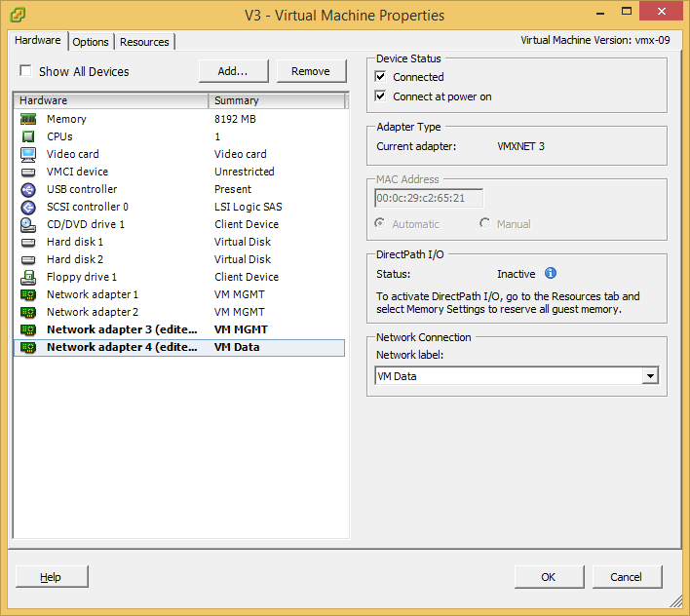Viewport: 690px width, 616px height.
Task: Open the Network label dropdown arrow
Action: pyautogui.click(x=650, y=376)
